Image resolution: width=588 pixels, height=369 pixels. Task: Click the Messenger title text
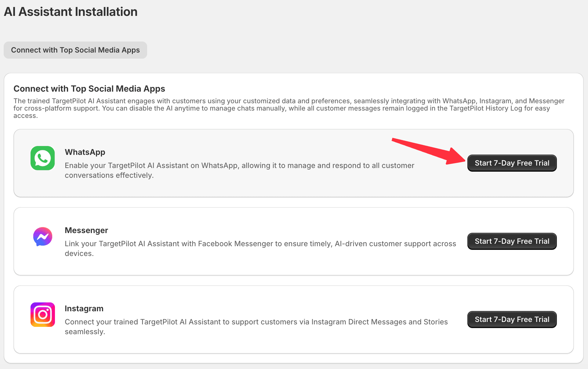[86, 230]
